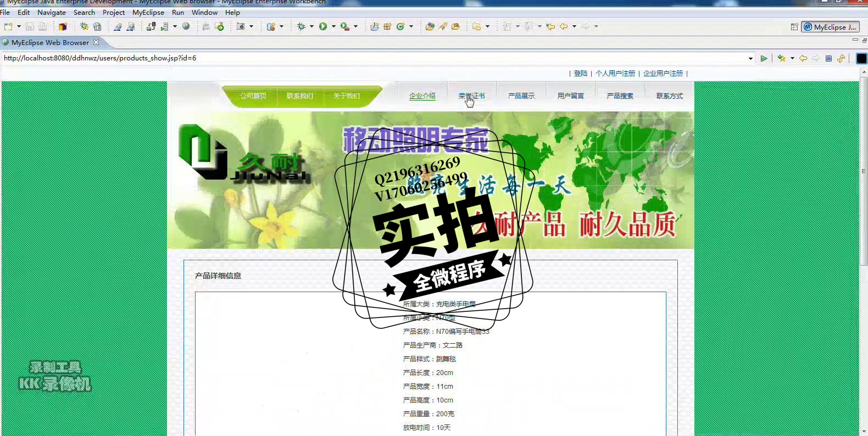868x436 pixels.
Task: Expand the Run dropdown arrow
Action: pyautogui.click(x=333, y=26)
